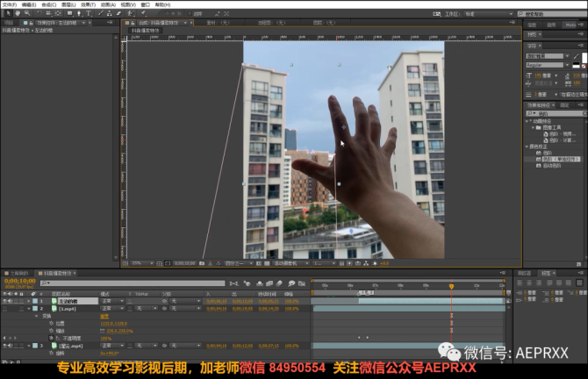The height and width of the screenshot is (379, 588).
Task: Select the Roto Brush tool
Action: click(131, 13)
